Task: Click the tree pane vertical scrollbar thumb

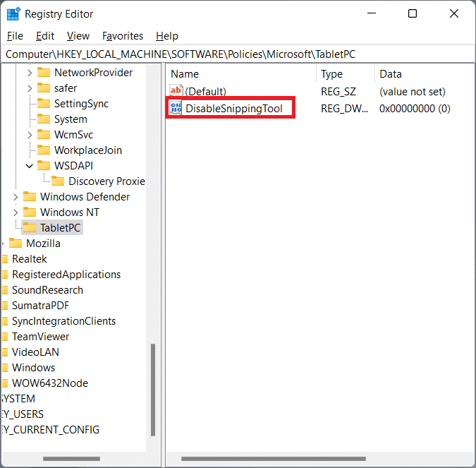Action: pos(153,390)
